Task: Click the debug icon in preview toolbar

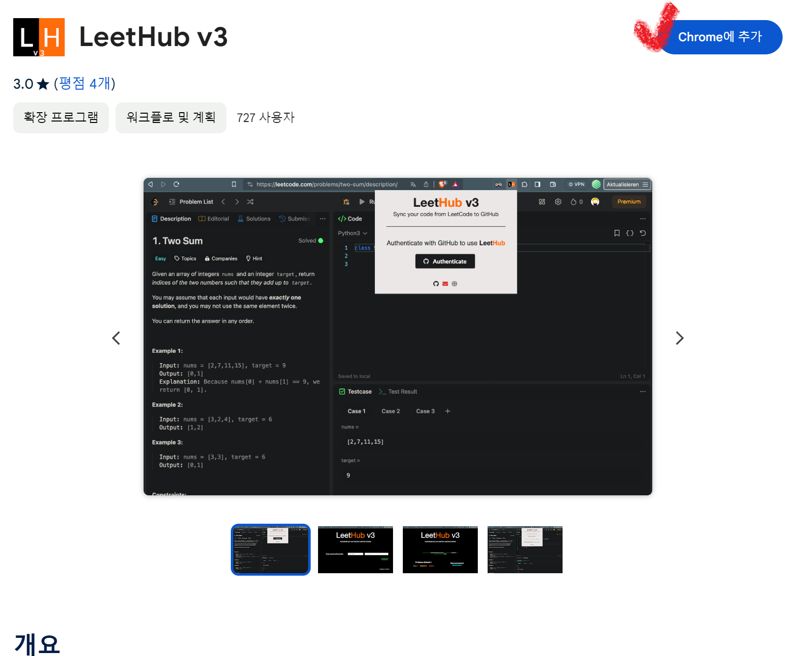Action: [346, 202]
